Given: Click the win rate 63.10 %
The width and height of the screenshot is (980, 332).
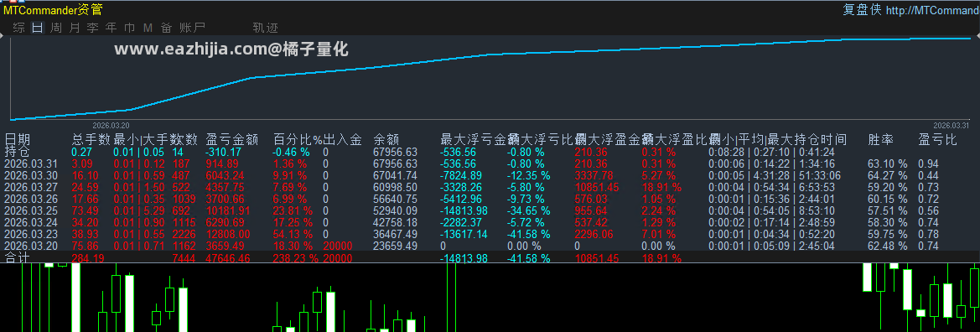Looking at the screenshot, I should pyautogui.click(x=888, y=163).
